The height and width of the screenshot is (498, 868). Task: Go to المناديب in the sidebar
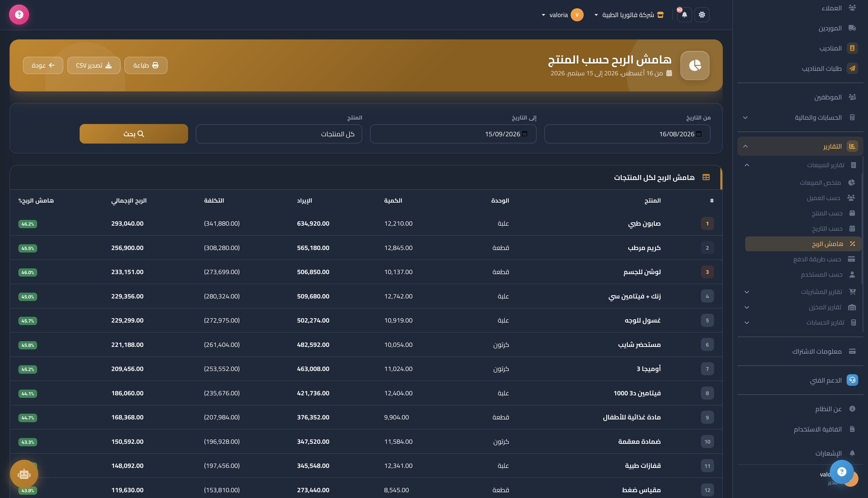pos(800,48)
